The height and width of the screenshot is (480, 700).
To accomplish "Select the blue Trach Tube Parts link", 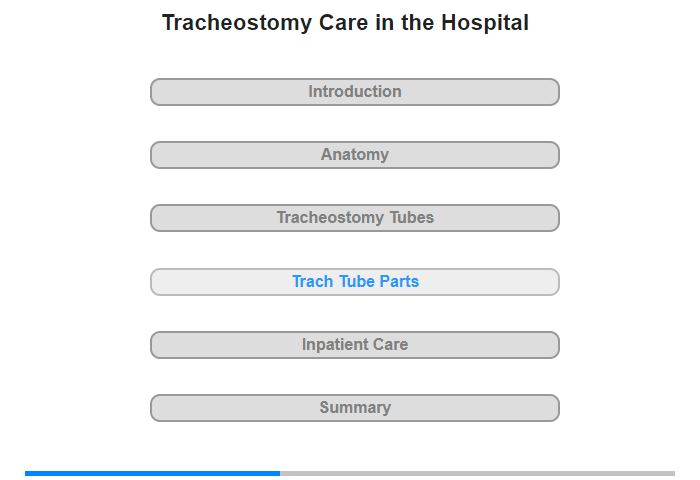I will pos(355,282).
